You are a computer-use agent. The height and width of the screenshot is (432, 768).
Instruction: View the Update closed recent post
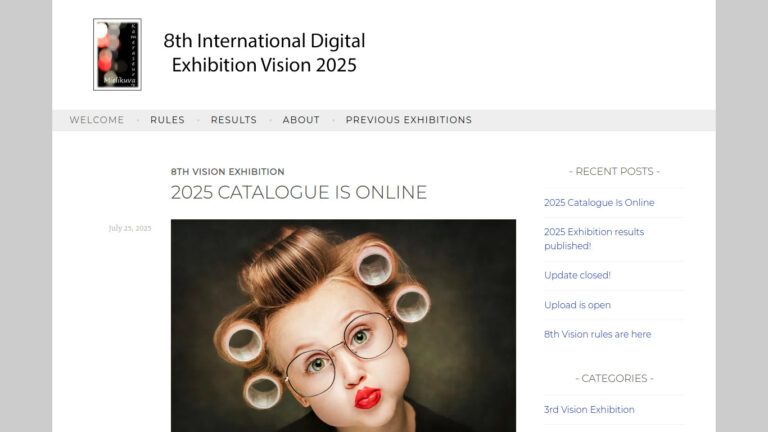[577, 275]
